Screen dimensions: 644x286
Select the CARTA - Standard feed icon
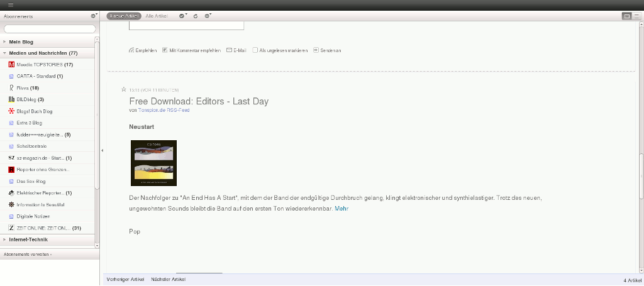(x=11, y=76)
